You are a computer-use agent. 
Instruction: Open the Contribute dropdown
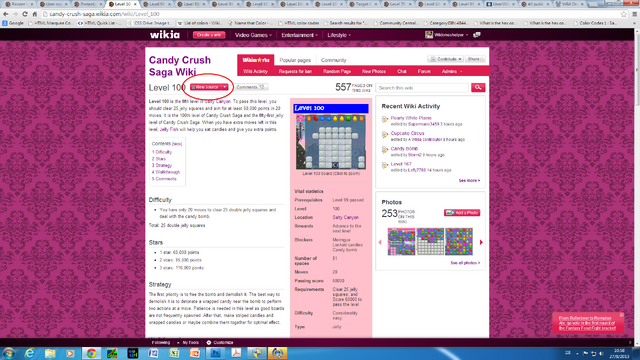(x=445, y=59)
